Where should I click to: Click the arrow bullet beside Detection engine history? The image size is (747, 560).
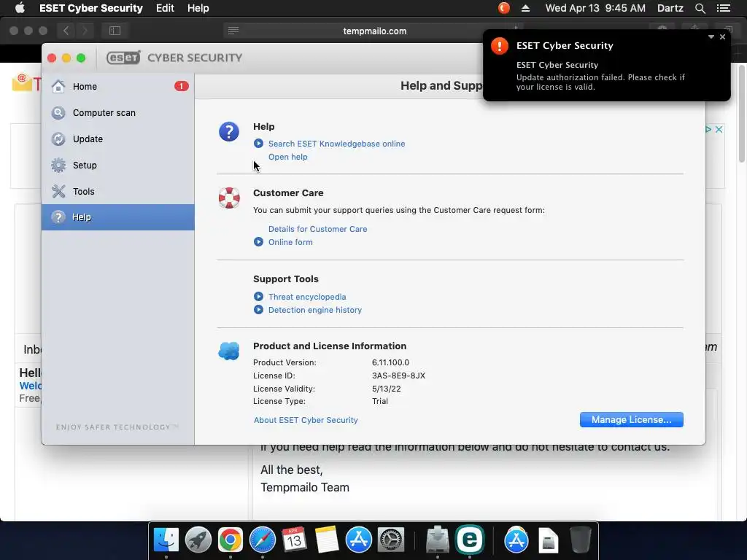click(258, 310)
